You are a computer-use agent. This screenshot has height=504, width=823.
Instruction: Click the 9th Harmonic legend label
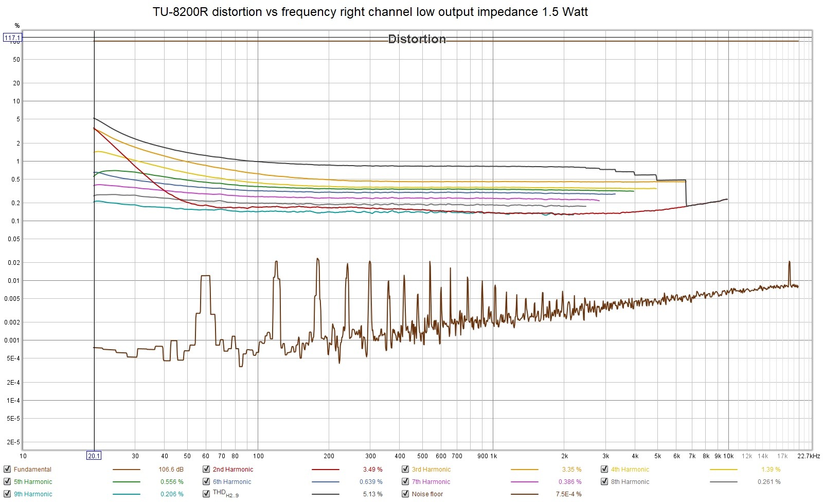(33, 494)
